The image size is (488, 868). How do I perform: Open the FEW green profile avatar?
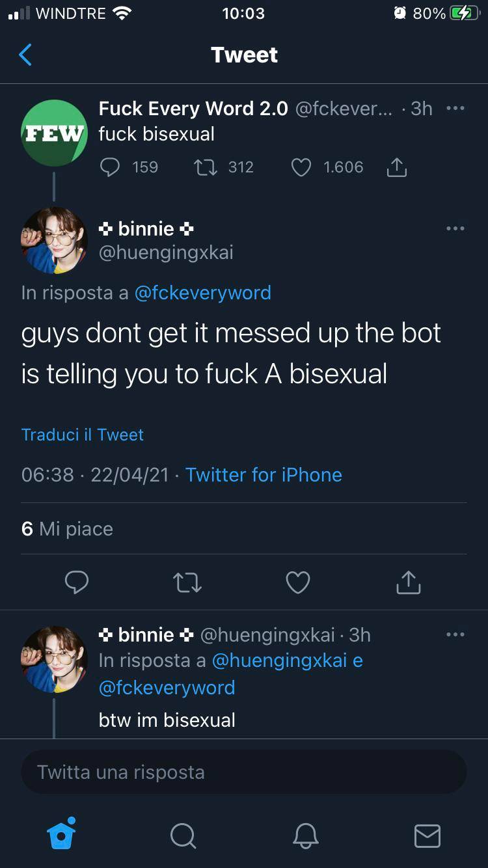(x=54, y=133)
